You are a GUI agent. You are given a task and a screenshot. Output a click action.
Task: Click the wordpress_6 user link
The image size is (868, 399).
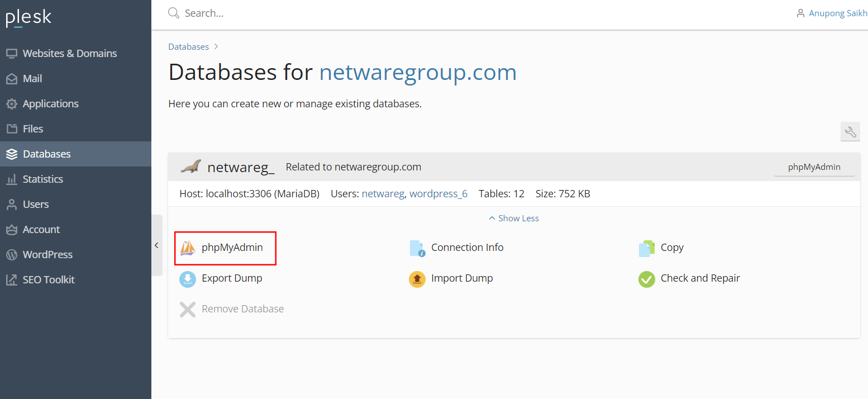point(438,194)
